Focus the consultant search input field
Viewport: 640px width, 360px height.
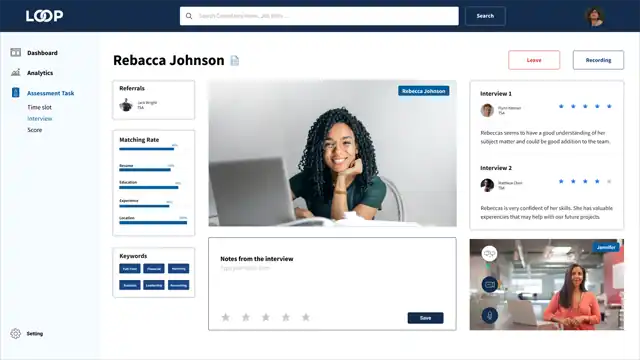coord(319,16)
